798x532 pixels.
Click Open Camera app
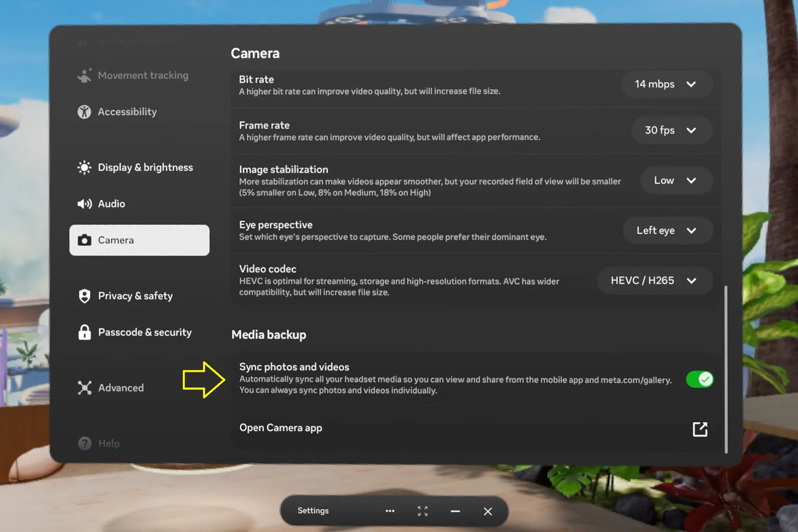tap(476, 429)
